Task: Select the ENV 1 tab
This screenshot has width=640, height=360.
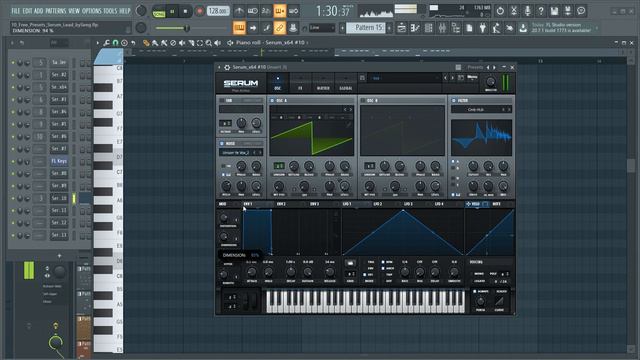Action: click(248, 204)
